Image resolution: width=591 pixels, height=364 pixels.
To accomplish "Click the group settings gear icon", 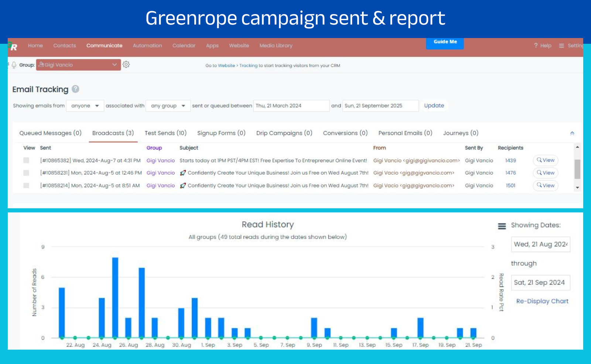I will point(126,65).
